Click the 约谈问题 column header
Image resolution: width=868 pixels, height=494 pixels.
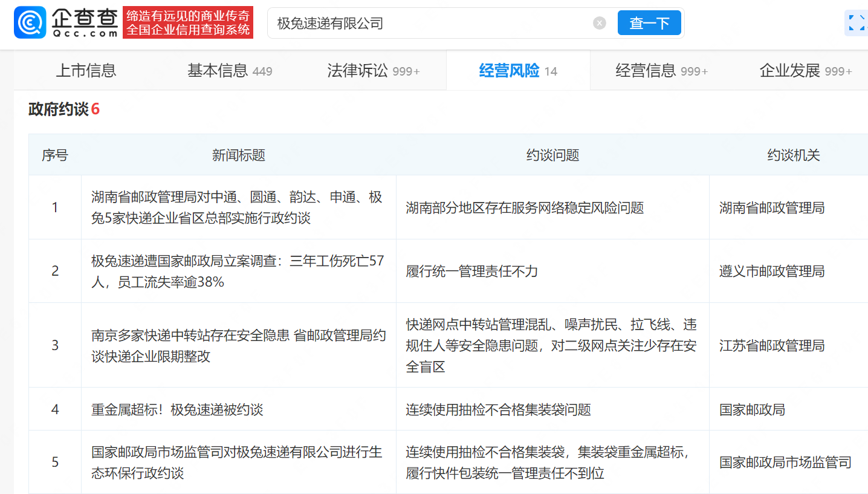[552, 155]
